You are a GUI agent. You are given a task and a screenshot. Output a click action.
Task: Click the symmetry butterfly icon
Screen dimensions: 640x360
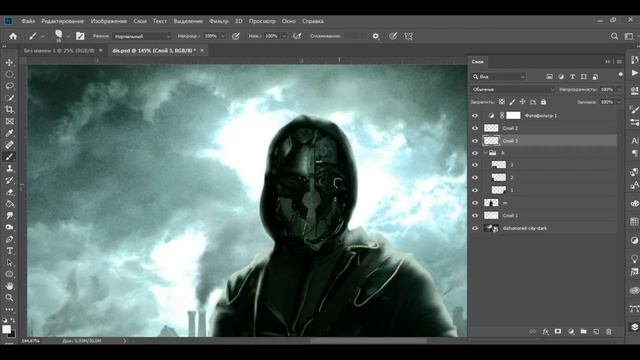pos(409,36)
